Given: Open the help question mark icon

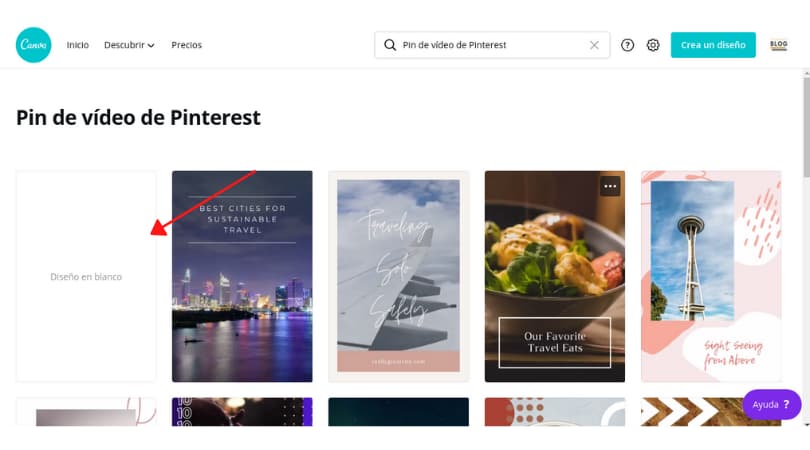Looking at the screenshot, I should coord(627,45).
